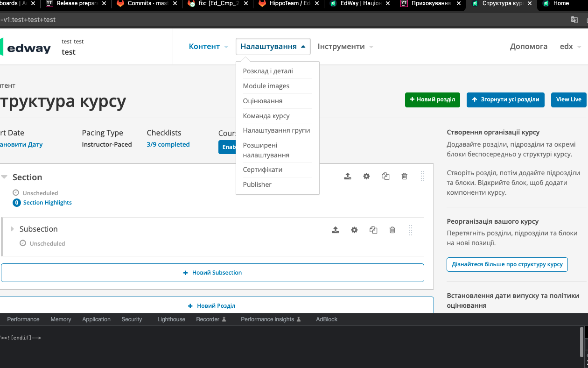Image resolution: width=588 pixels, height=368 pixels.
Task: Choose Сертифікати in the dropdown menu
Action: point(262,170)
